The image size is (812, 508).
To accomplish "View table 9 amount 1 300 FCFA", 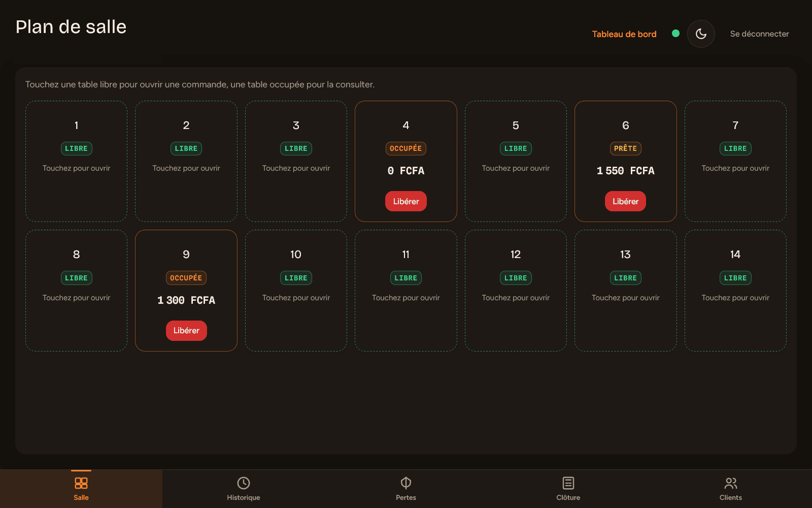I will 186,300.
